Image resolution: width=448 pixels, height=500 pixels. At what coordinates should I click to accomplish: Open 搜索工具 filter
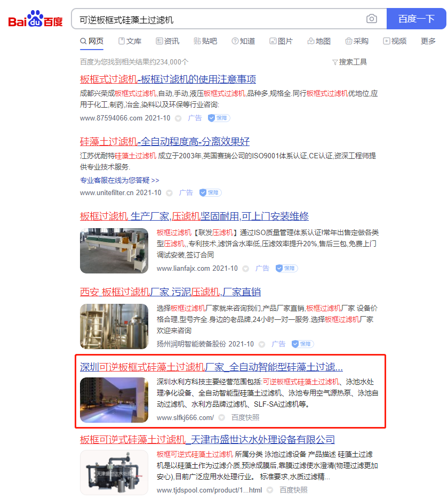point(350,62)
